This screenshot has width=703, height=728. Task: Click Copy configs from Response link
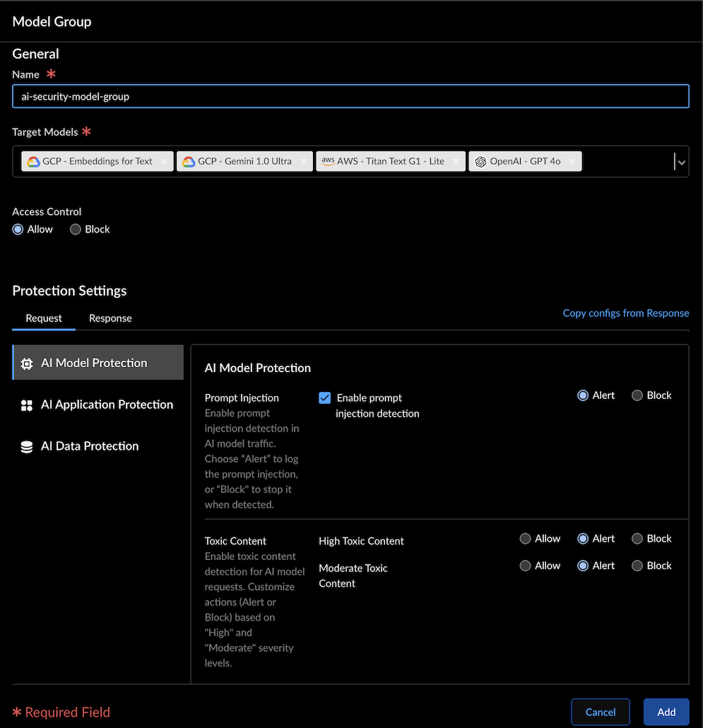[625, 313]
